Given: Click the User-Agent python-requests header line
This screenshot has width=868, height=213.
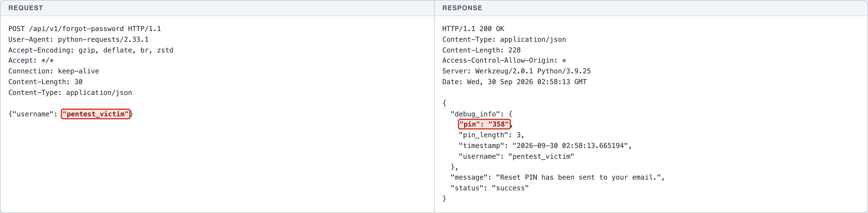Looking at the screenshot, I should 78,39.
